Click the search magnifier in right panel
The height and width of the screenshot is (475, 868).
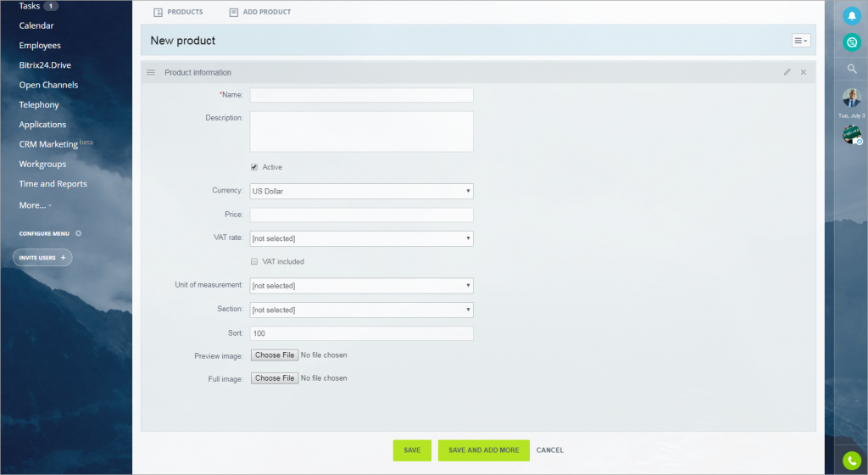852,69
